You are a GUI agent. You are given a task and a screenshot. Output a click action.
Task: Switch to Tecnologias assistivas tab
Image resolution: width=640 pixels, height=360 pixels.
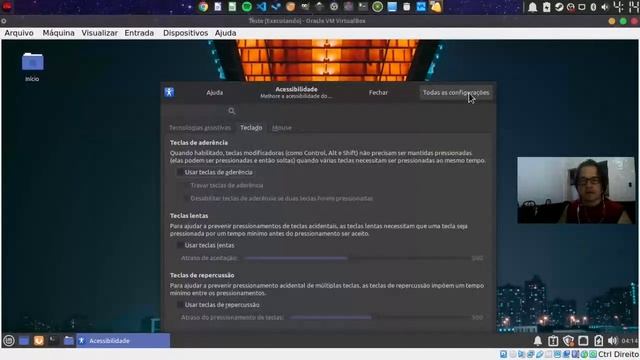200,128
